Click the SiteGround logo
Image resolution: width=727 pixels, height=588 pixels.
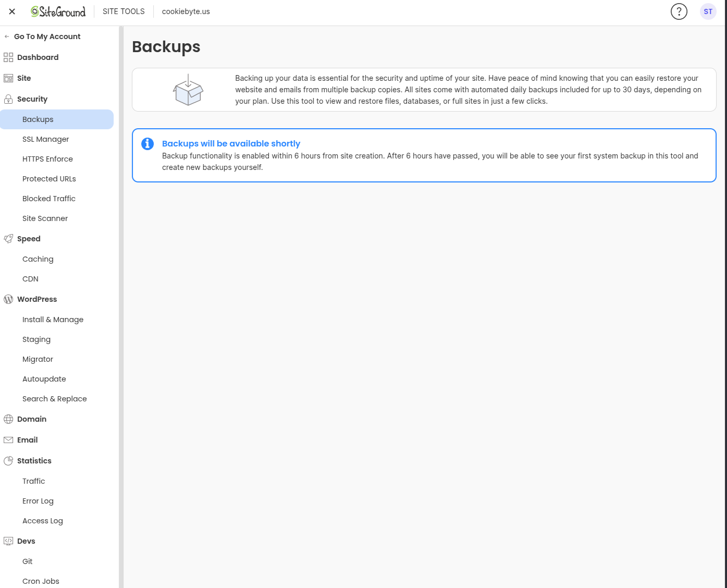point(58,11)
